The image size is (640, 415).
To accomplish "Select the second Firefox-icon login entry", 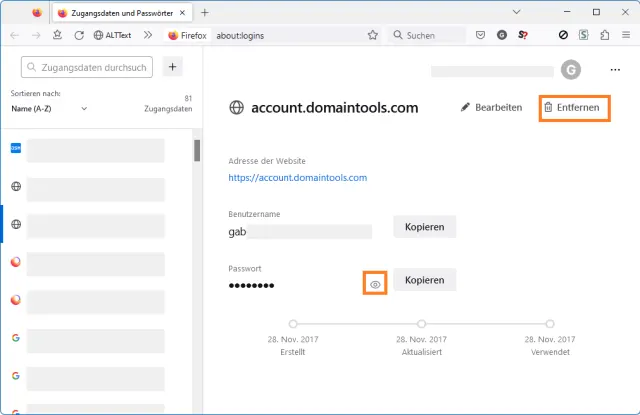I will tap(97, 302).
